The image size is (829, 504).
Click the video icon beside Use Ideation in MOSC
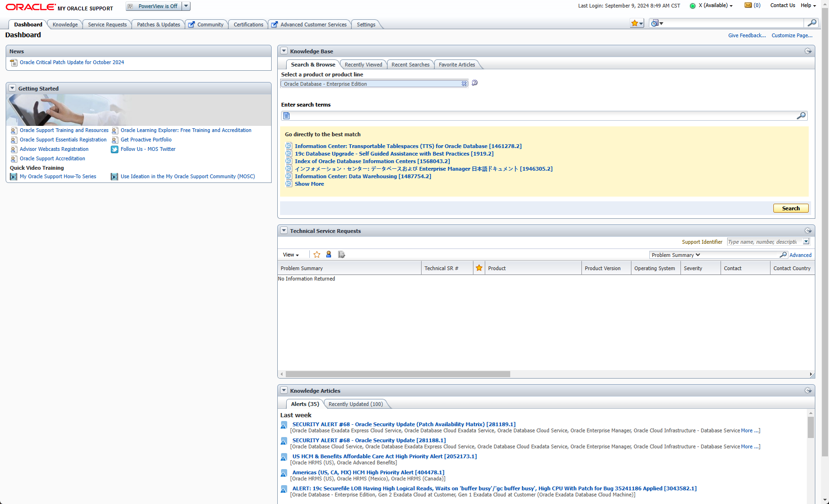(x=115, y=177)
